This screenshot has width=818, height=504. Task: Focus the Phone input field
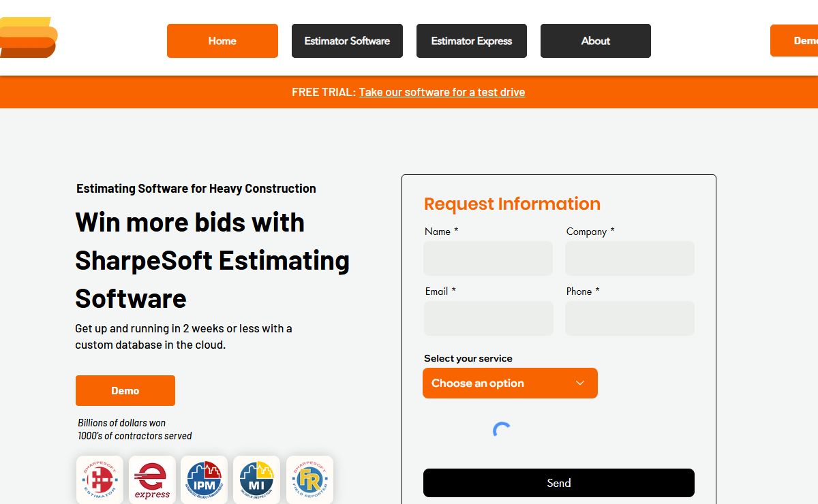pyautogui.click(x=630, y=318)
